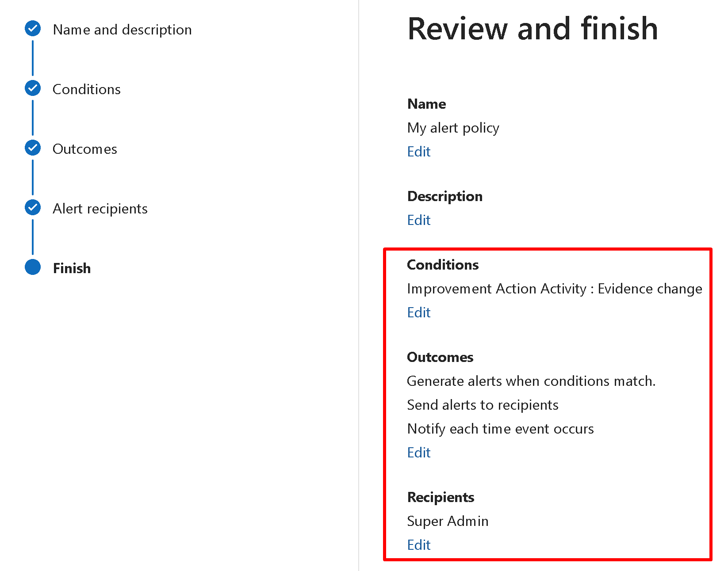Click 'Notify each time event occurs' text
Screen dimensions: 728x571
(500, 429)
